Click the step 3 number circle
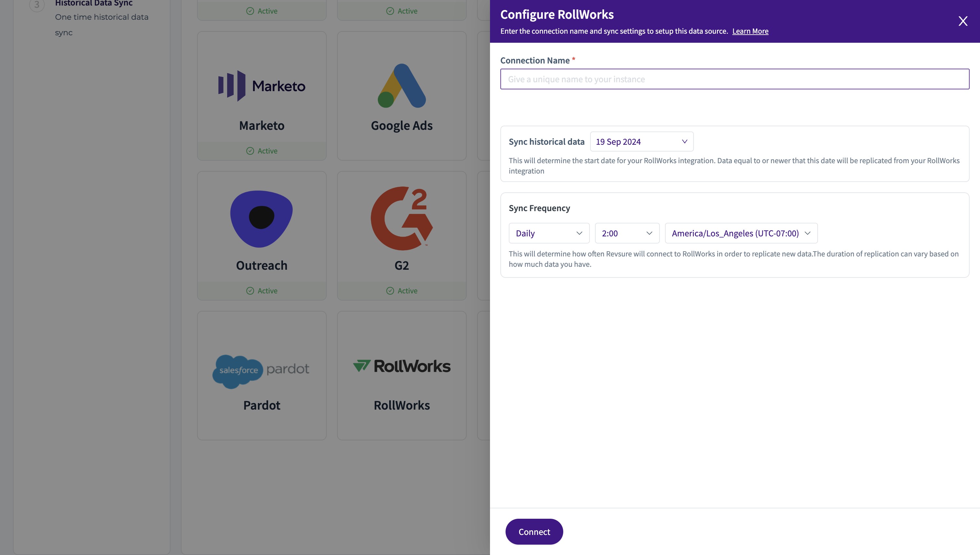980x555 pixels. pos(37,5)
